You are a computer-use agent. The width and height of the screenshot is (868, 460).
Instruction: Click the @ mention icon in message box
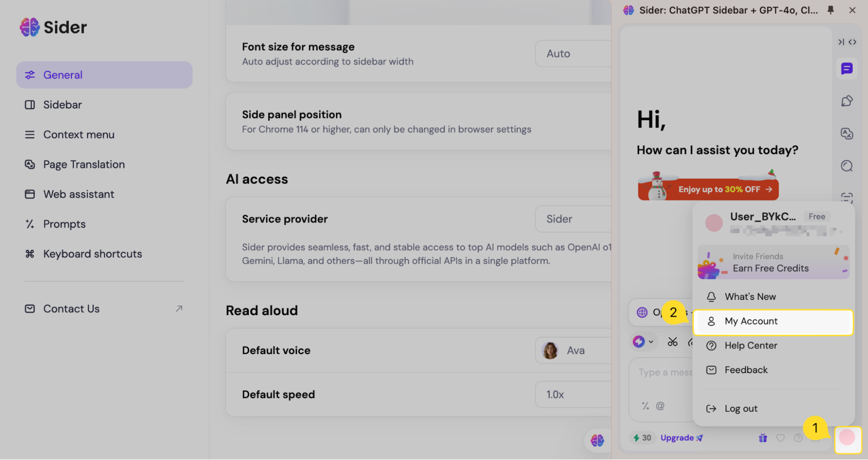coord(660,406)
